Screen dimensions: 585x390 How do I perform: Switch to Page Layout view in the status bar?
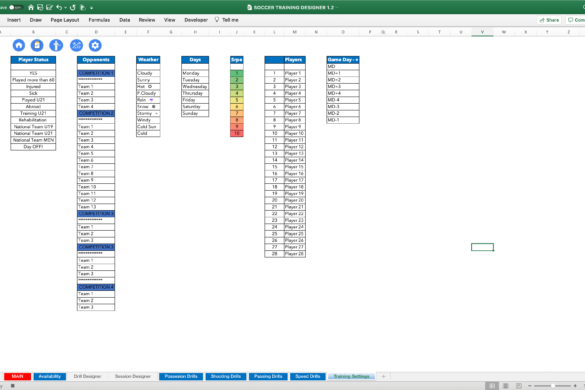[506, 386]
